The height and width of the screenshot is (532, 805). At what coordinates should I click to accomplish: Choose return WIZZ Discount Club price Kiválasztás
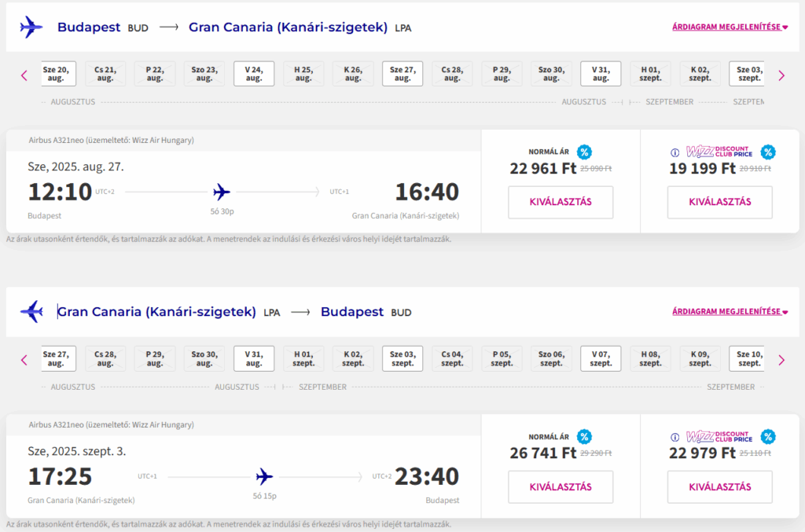click(720, 487)
